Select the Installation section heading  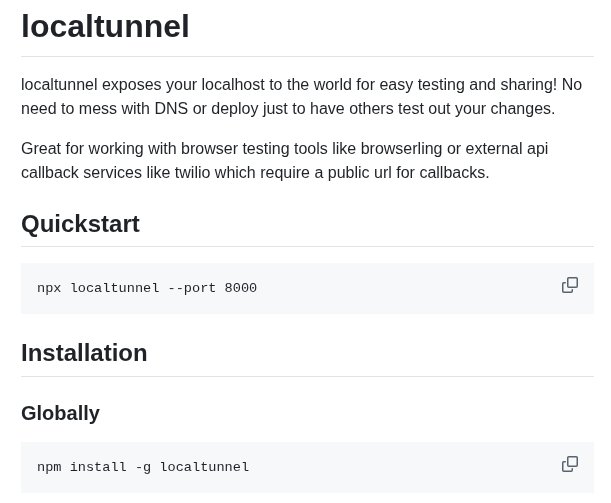(84, 353)
